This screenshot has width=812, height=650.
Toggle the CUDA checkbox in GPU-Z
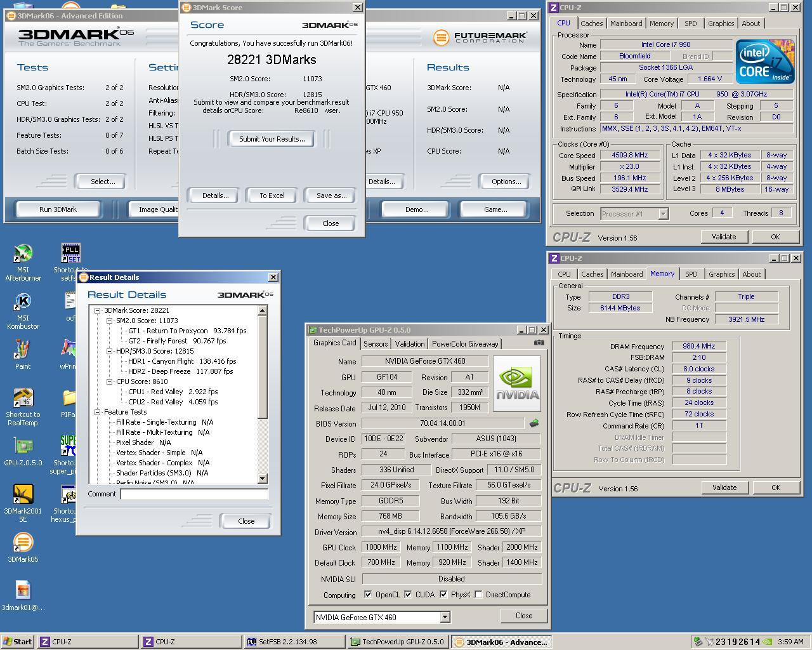pos(408,595)
